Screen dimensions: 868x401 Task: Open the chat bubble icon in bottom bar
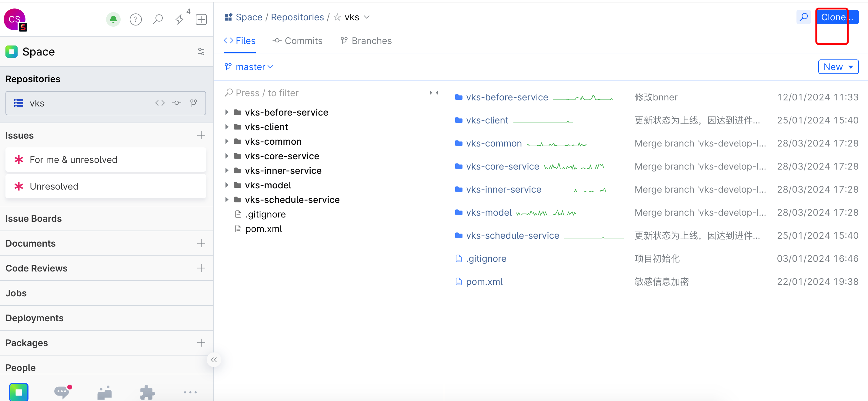62,392
